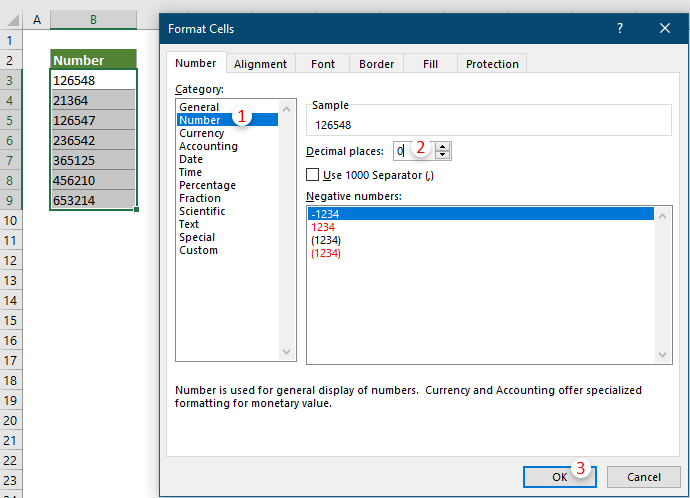
Task: Click the Help question mark icon
Action: 620,29
